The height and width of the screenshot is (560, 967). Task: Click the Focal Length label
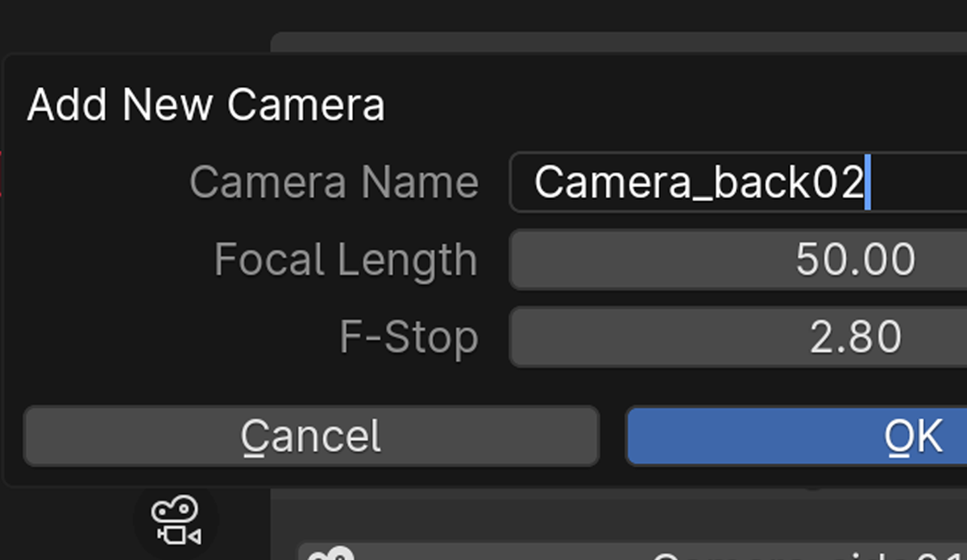point(346,260)
